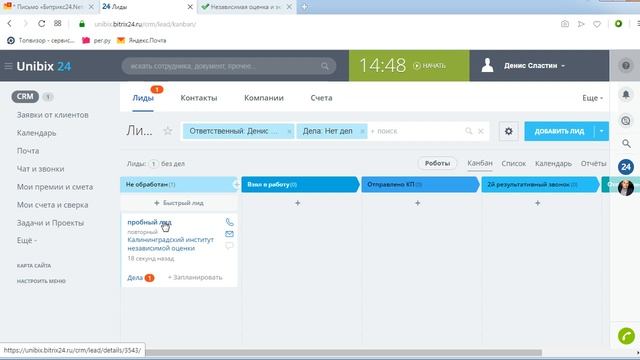Remove the 'Дела: Нет дел' filter chip
The height and width of the screenshot is (360, 640).
[x=362, y=131]
